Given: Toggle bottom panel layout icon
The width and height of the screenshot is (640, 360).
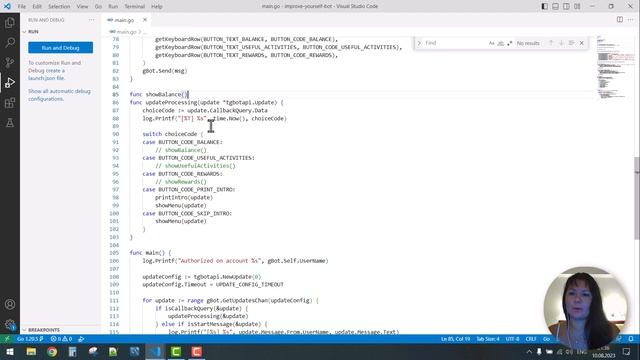Looking at the screenshot, I should (x=556, y=6).
